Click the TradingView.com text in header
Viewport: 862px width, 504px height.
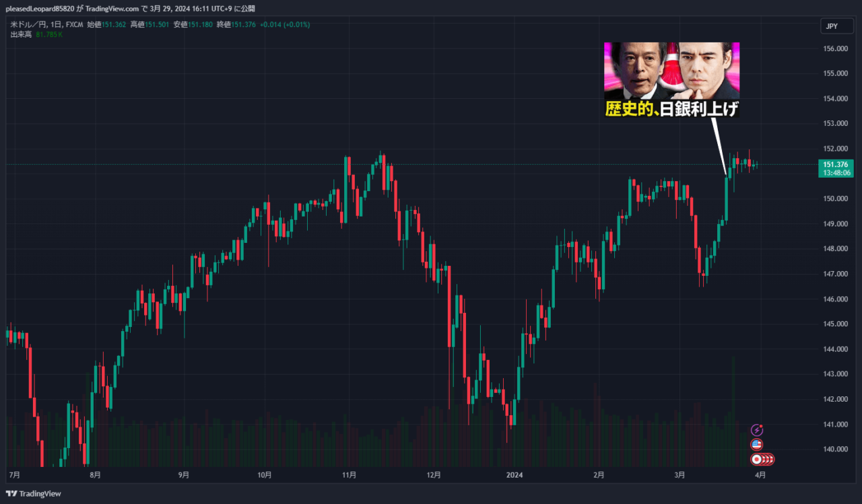(112, 8)
